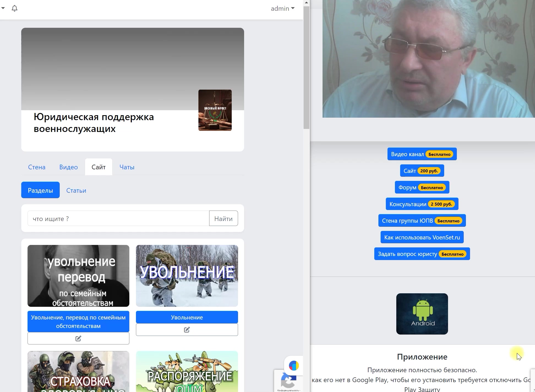Viewport: 535px width, 392px height.
Task: Open 'Увольнение, перевод по семейным обстоятельствам' button
Action: click(x=78, y=322)
